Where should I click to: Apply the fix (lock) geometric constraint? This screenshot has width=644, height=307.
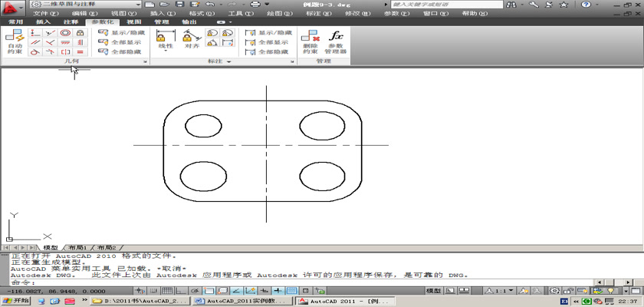pyautogui.click(x=80, y=33)
